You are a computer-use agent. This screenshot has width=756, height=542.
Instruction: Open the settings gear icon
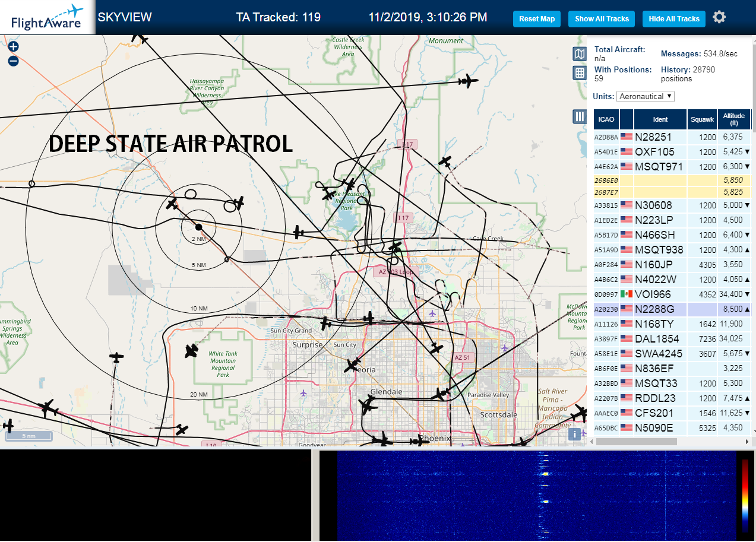tap(719, 17)
